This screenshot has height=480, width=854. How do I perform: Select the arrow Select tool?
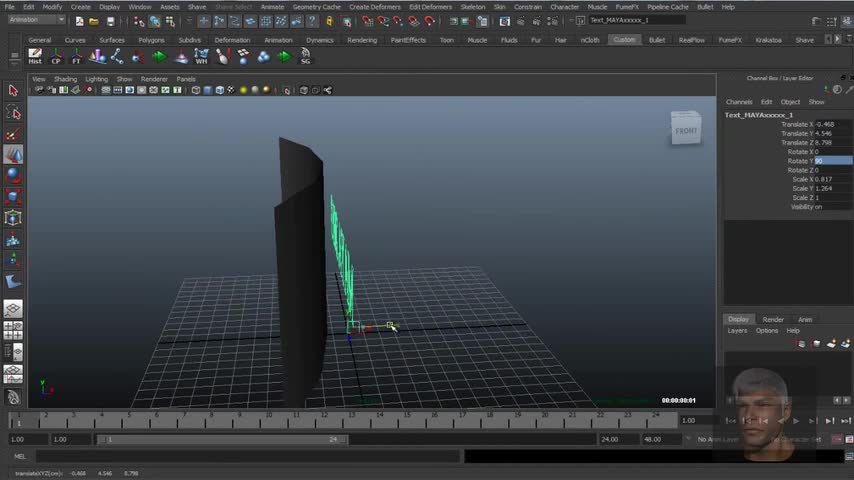13,91
